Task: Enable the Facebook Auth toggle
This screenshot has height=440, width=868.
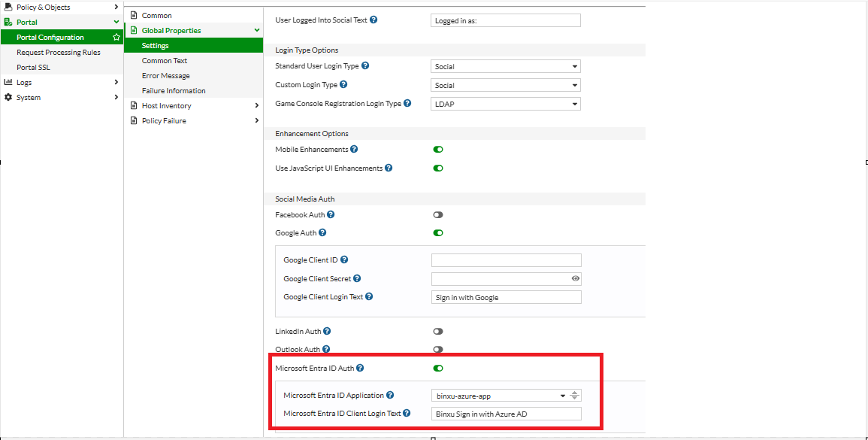Action: coord(438,214)
